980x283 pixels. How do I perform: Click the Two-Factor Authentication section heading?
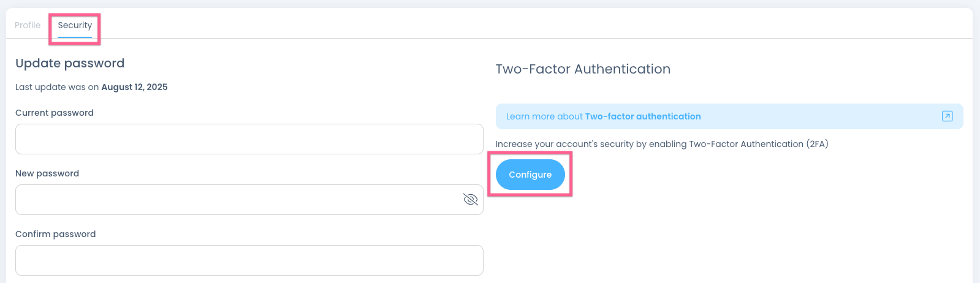583,69
